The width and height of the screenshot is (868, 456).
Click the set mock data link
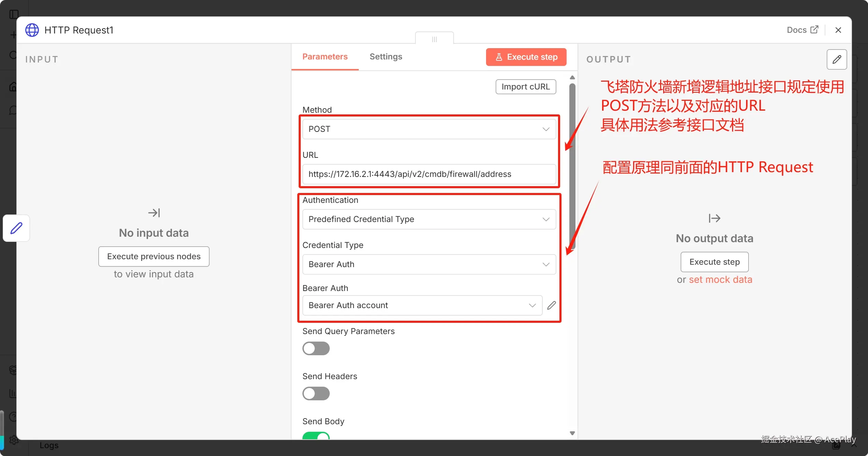coord(720,280)
